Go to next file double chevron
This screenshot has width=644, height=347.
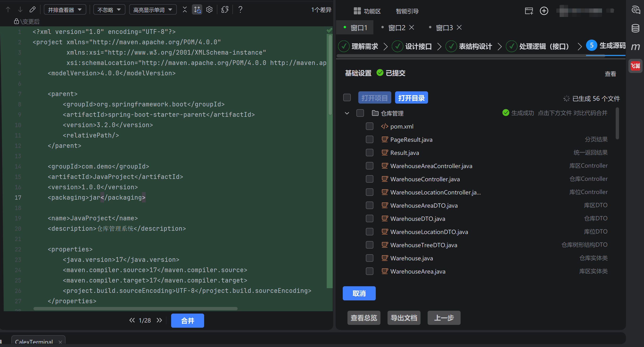(x=159, y=320)
